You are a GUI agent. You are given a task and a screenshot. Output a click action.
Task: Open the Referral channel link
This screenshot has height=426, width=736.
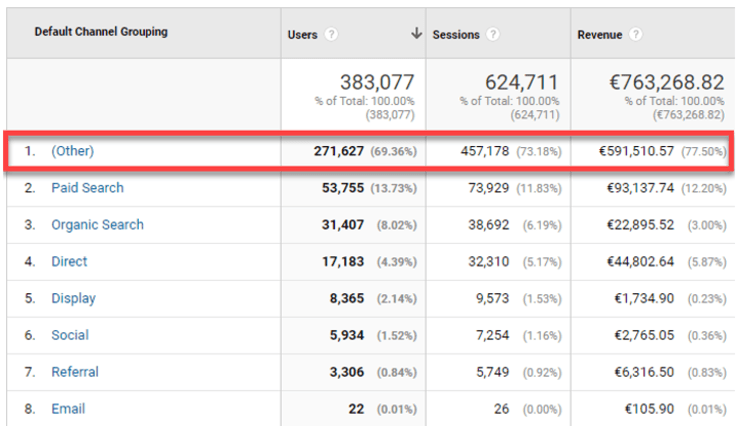75,372
